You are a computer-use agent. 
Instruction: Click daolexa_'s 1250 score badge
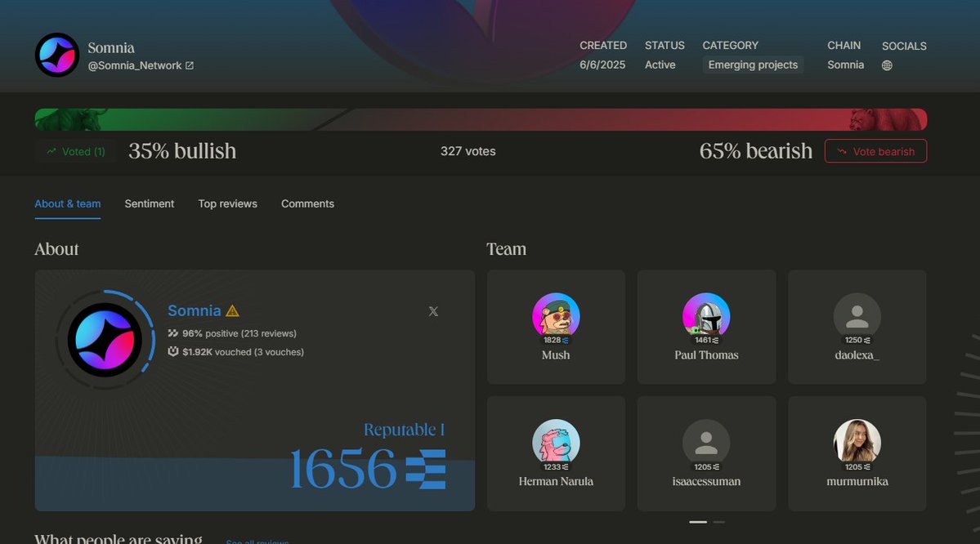(857, 341)
